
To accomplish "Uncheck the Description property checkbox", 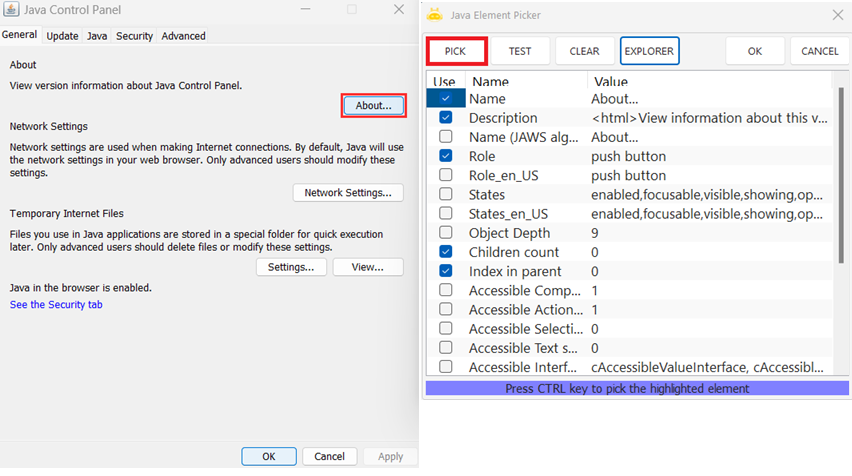I will pos(446,118).
